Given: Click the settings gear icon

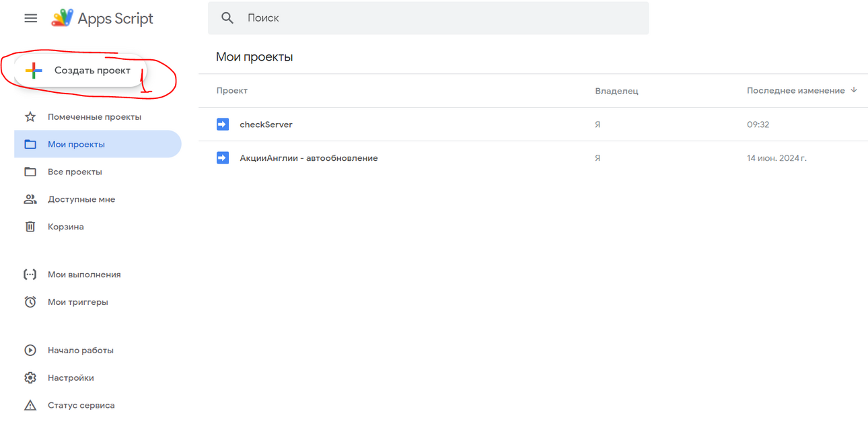Looking at the screenshot, I should (30, 378).
